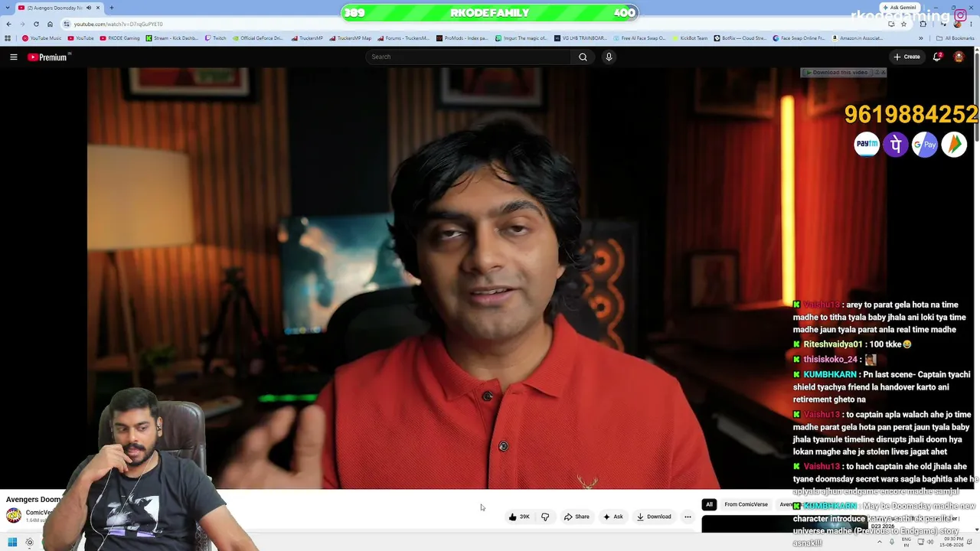
Task: Open the ProMods bookmark
Action: [x=462, y=38]
